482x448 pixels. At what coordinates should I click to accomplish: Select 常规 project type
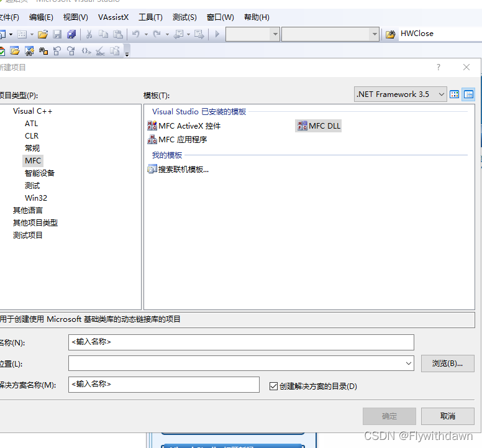pos(32,149)
